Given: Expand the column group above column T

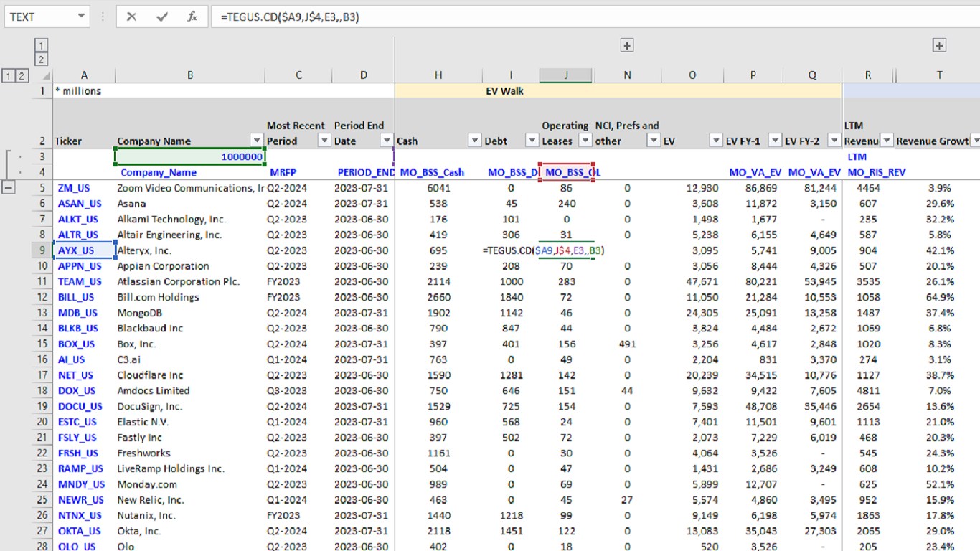Looking at the screenshot, I should [x=939, y=46].
